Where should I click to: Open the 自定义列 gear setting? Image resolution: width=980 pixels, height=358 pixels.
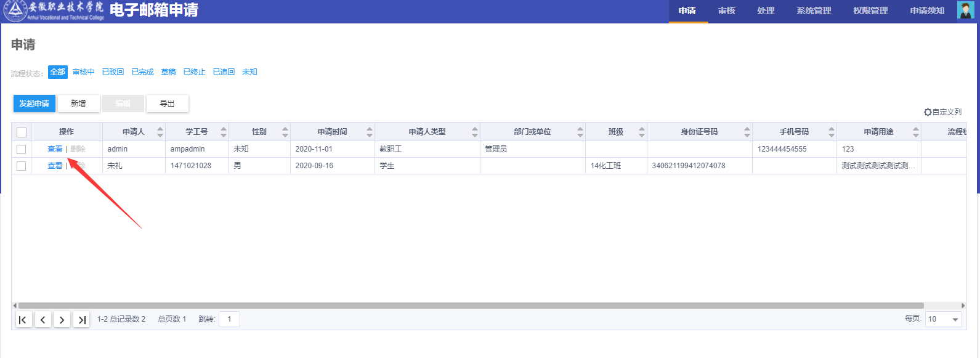942,112
